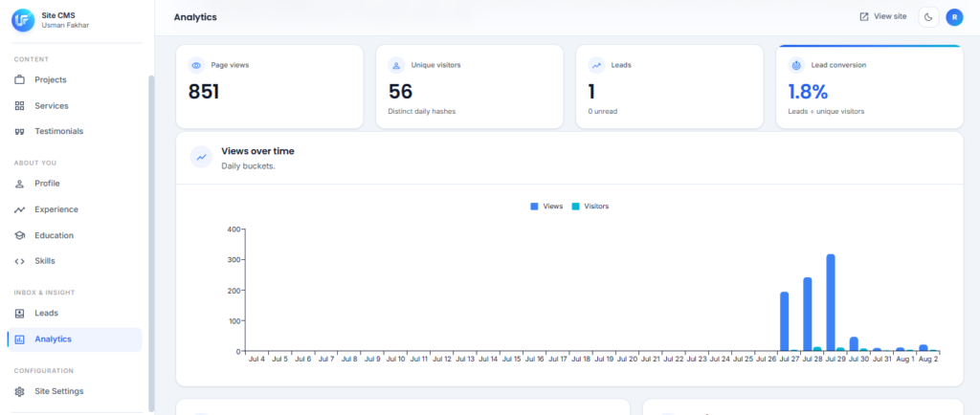This screenshot has height=415, width=980.
Task: Open Testimonials in the sidebar
Action: pos(75,132)
